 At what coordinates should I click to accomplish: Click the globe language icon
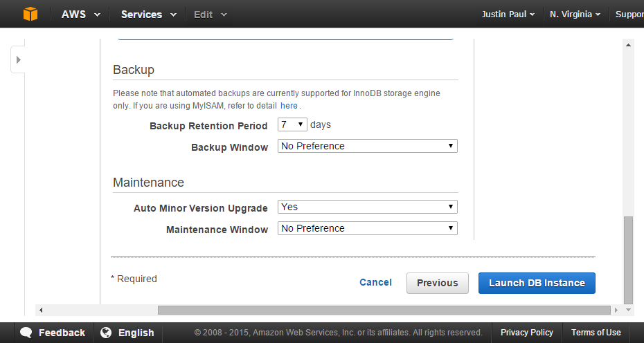(106, 333)
